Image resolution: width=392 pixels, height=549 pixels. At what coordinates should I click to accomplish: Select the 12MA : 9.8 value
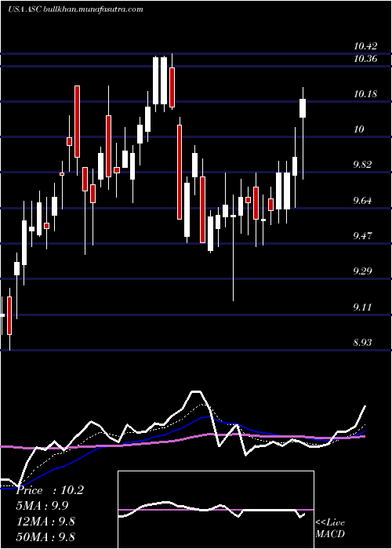tap(45, 522)
